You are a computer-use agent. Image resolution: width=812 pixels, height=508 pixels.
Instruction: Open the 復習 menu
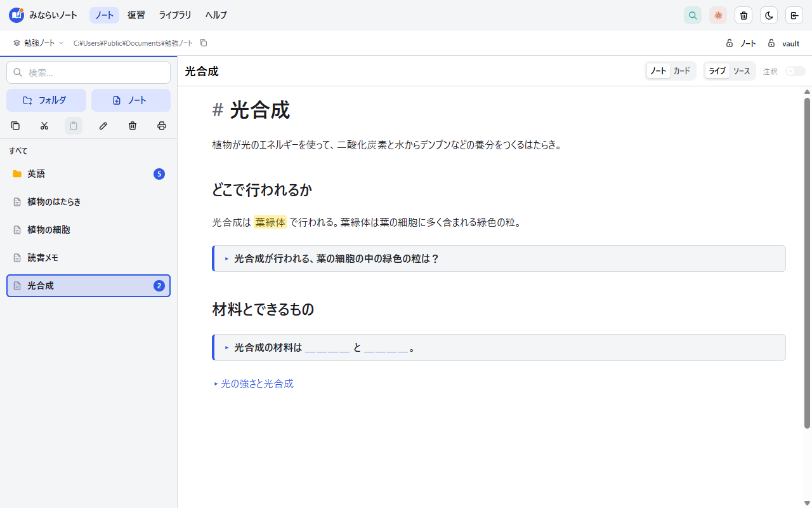click(x=136, y=15)
